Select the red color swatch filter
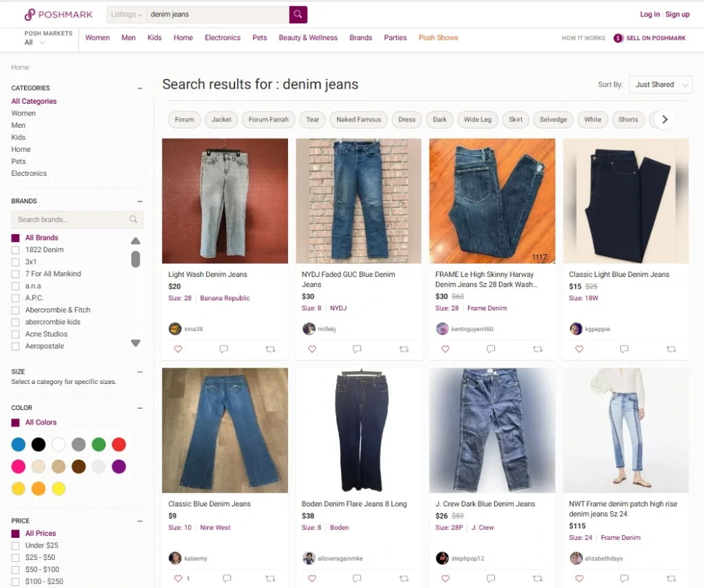The image size is (704, 588). click(x=118, y=444)
